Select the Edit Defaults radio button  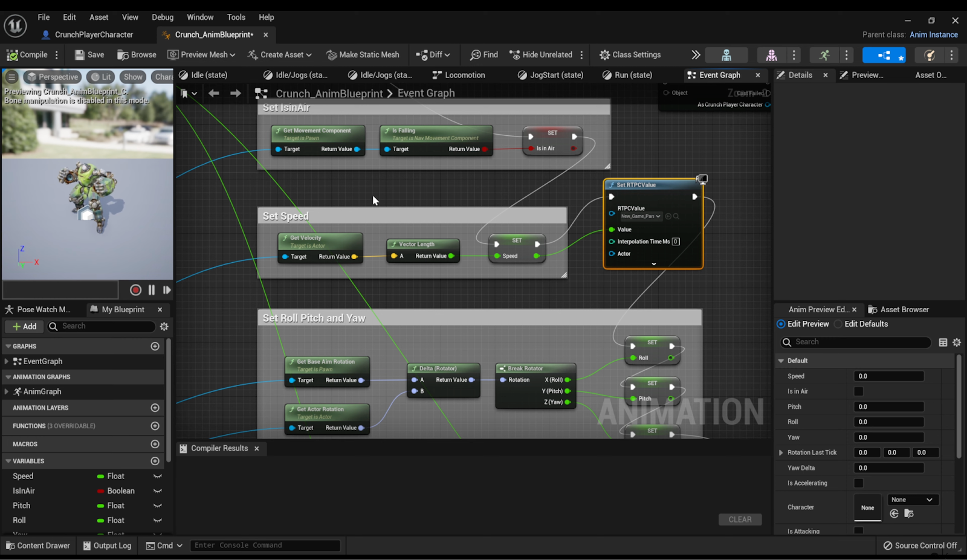tap(838, 324)
